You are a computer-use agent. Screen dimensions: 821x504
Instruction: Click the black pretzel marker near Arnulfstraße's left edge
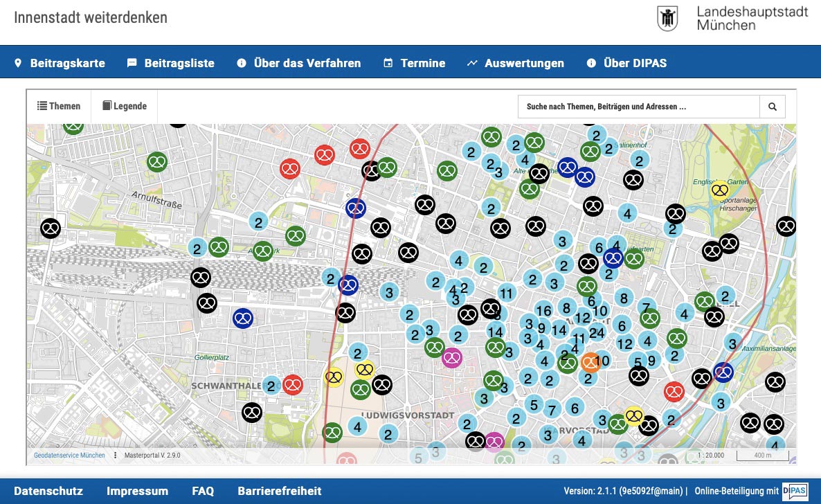click(x=51, y=228)
